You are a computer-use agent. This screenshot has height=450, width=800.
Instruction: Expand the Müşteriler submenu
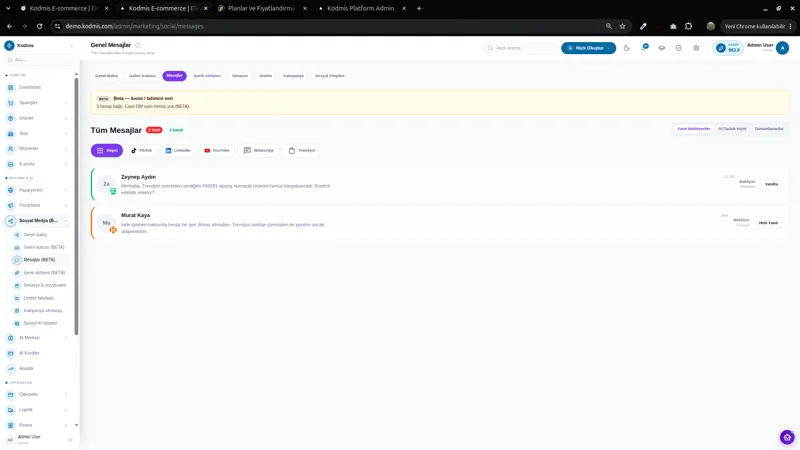coord(66,149)
